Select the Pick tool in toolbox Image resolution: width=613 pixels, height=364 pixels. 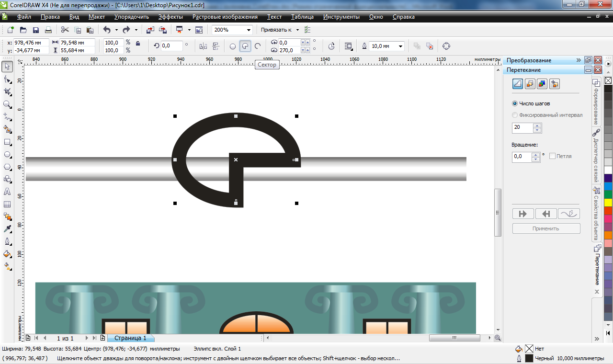coord(7,66)
